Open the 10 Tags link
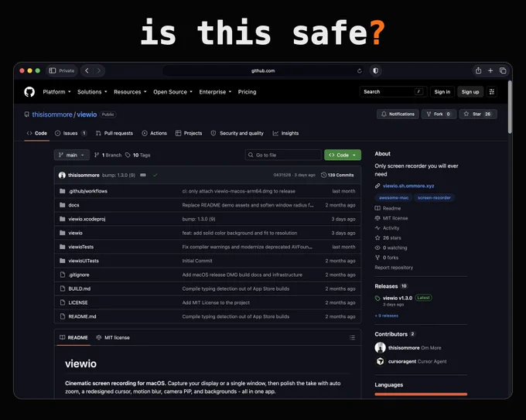The height and width of the screenshot is (420, 526). click(x=138, y=155)
